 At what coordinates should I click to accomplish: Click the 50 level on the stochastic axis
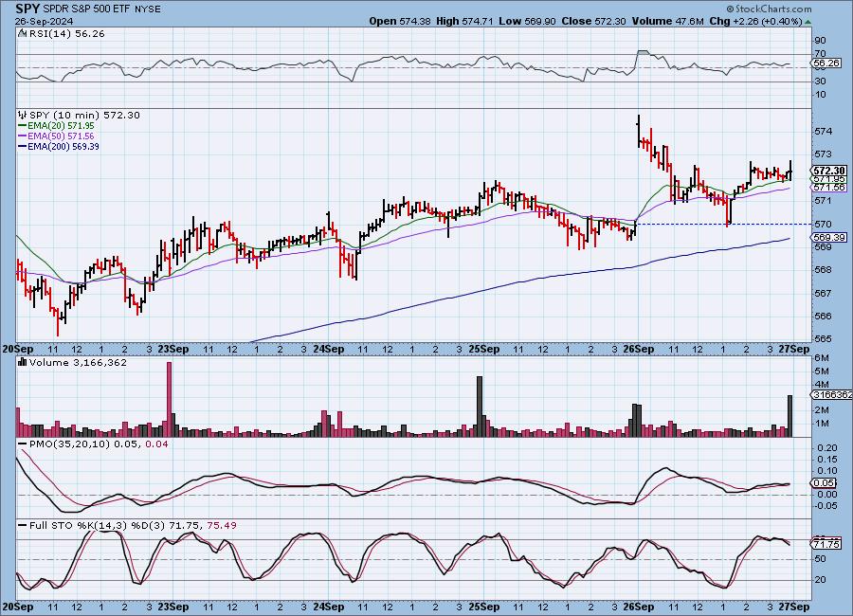(821, 559)
